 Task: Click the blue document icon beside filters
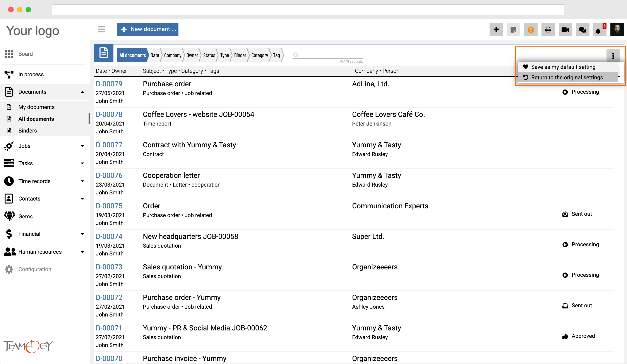(103, 53)
